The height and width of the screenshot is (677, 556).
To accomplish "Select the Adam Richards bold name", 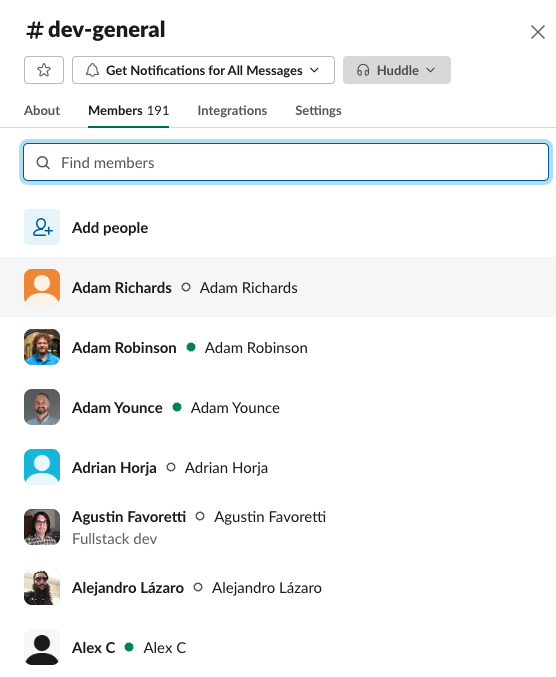I will (122, 288).
